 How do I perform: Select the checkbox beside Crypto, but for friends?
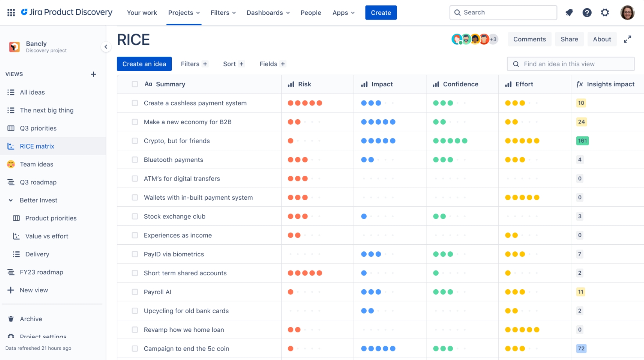pyautogui.click(x=135, y=141)
